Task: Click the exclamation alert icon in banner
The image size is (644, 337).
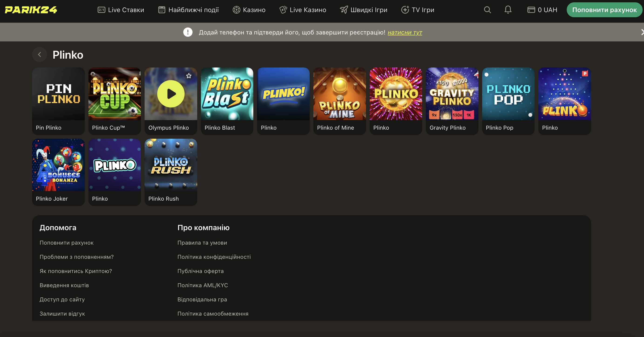Action: click(x=188, y=32)
